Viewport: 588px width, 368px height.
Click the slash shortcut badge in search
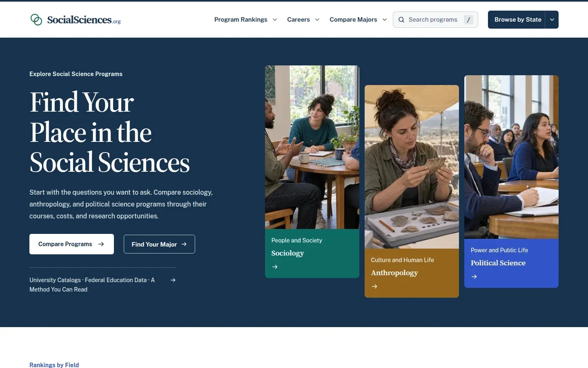tap(468, 20)
